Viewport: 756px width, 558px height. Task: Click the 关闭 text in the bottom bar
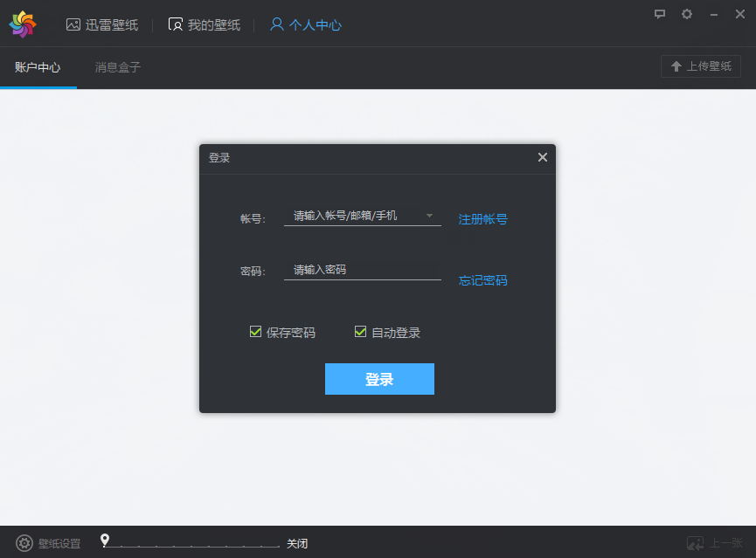[x=297, y=543]
